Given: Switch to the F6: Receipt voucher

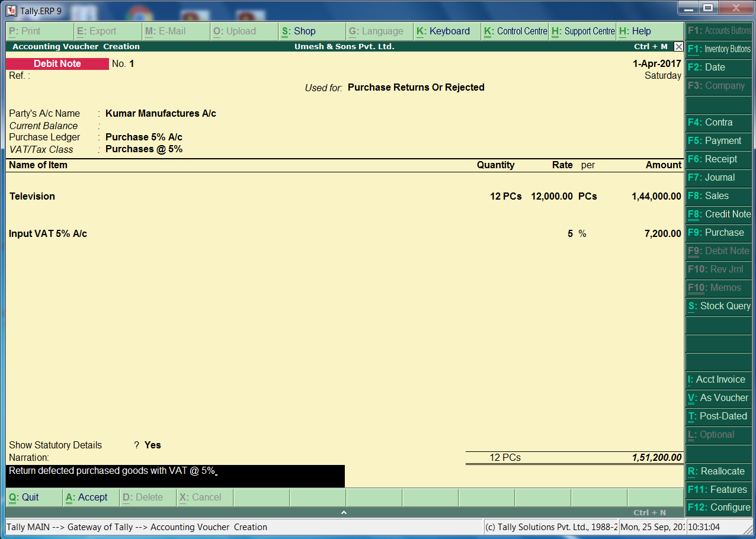Looking at the screenshot, I should pos(719,159).
